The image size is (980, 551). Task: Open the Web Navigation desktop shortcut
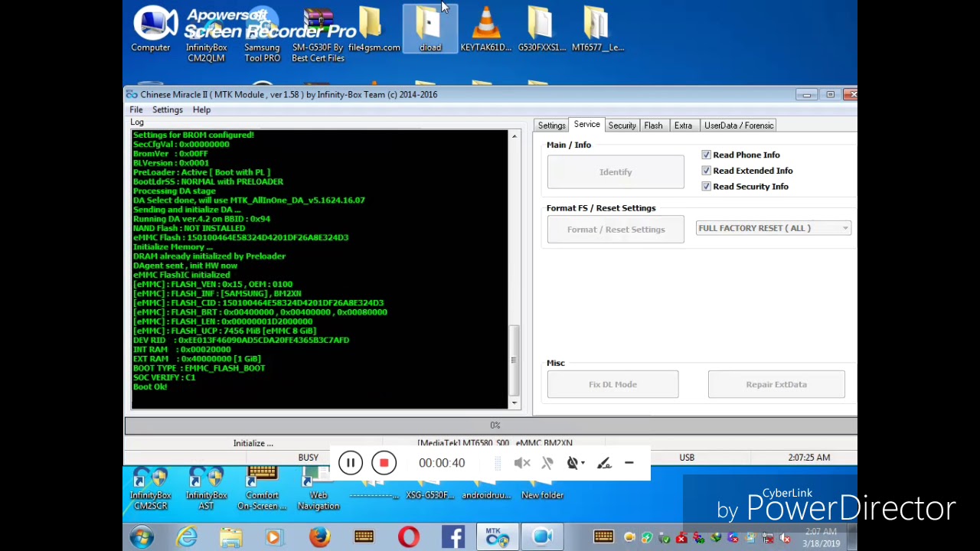[318, 490]
